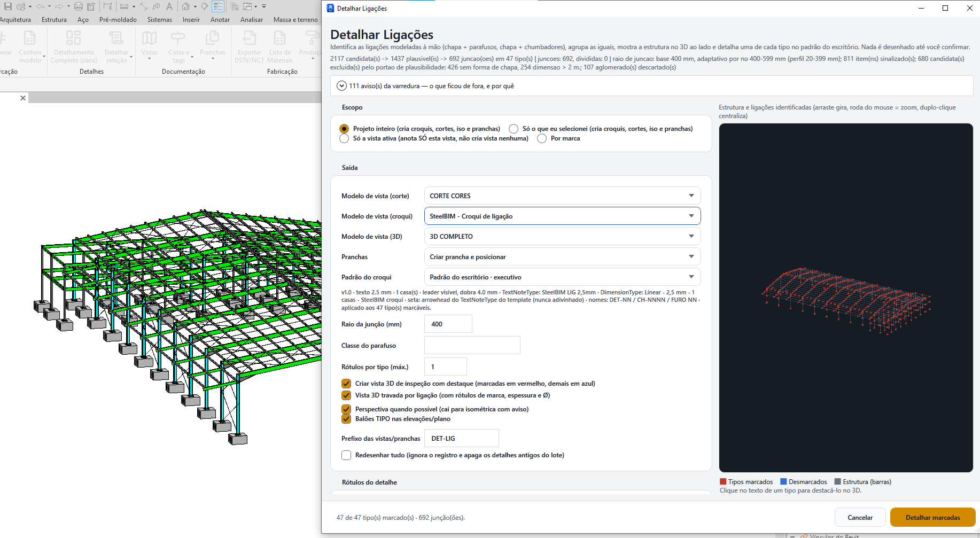Toggle 'Vista 3D travada por ligação' checkbox
The height and width of the screenshot is (538, 980).
(x=346, y=395)
